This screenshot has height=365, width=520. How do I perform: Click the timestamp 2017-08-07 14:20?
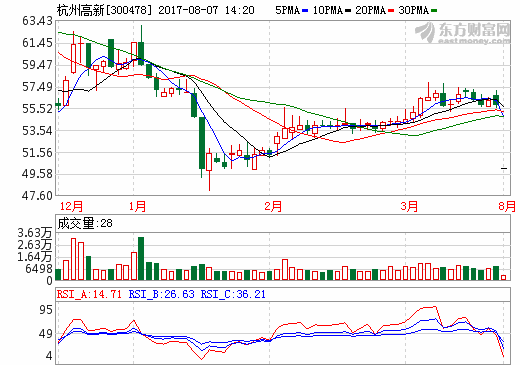(x=206, y=10)
